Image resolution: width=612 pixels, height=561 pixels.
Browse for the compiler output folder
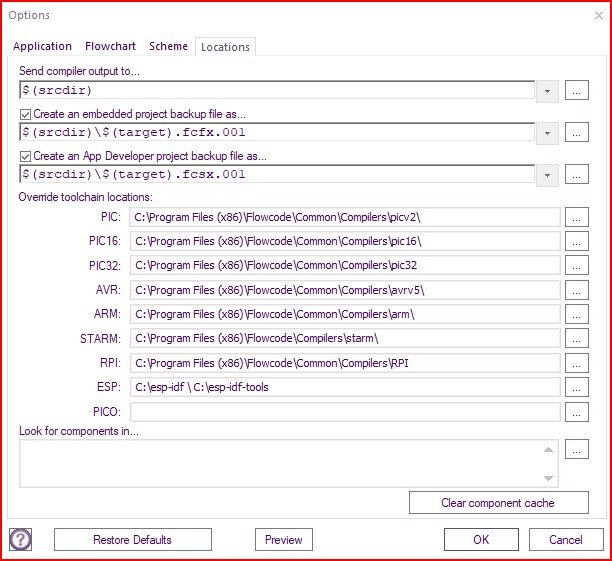click(x=577, y=91)
